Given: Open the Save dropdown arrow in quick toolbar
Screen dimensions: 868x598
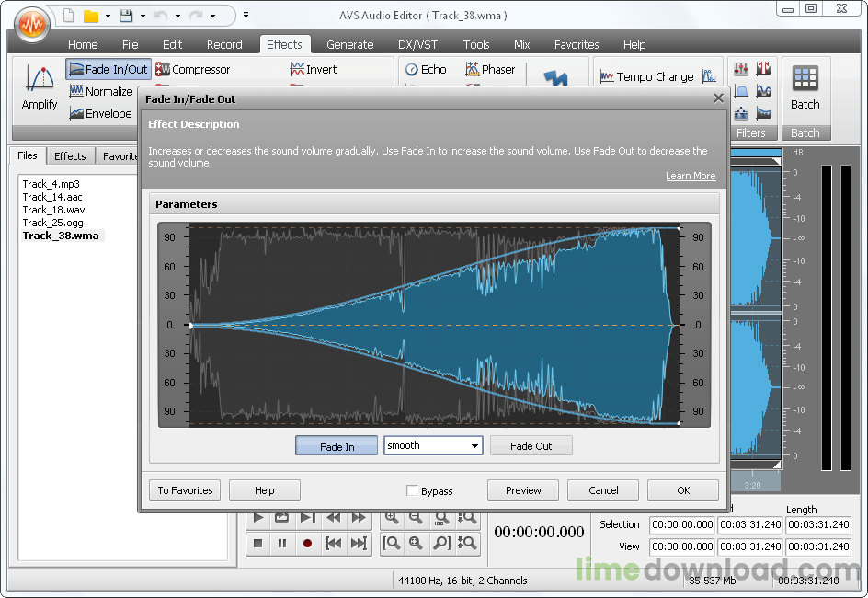Looking at the screenshot, I should click(x=143, y=16).
